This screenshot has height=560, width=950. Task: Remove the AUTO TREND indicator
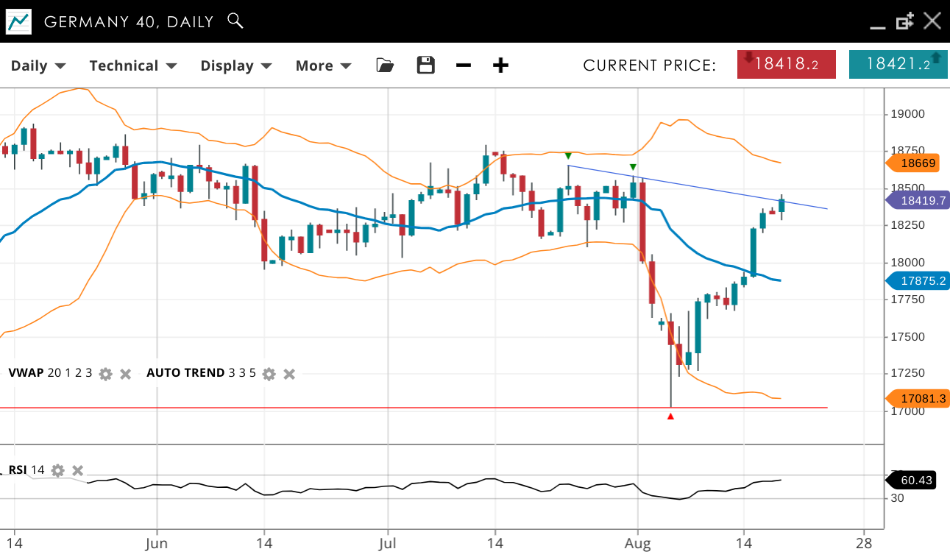pos(289,374)
